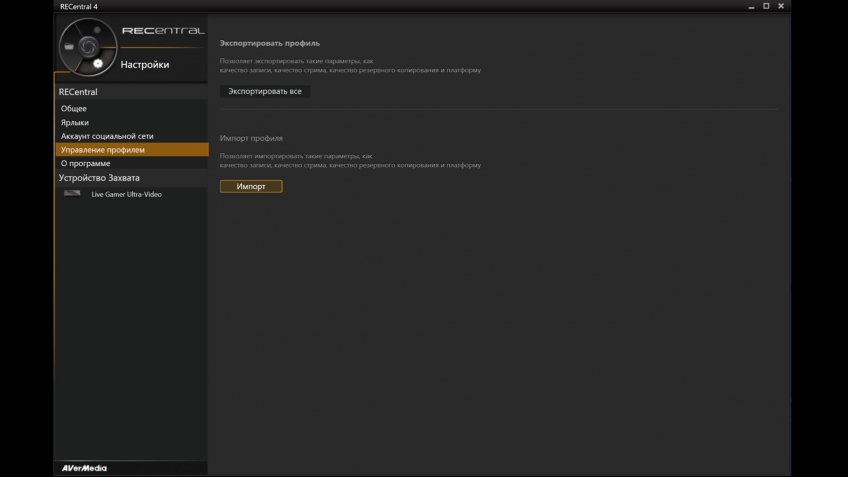Viewport: 848px width, 477px height.
Task: Click the RECentral 4 window title
Action: 79,6
